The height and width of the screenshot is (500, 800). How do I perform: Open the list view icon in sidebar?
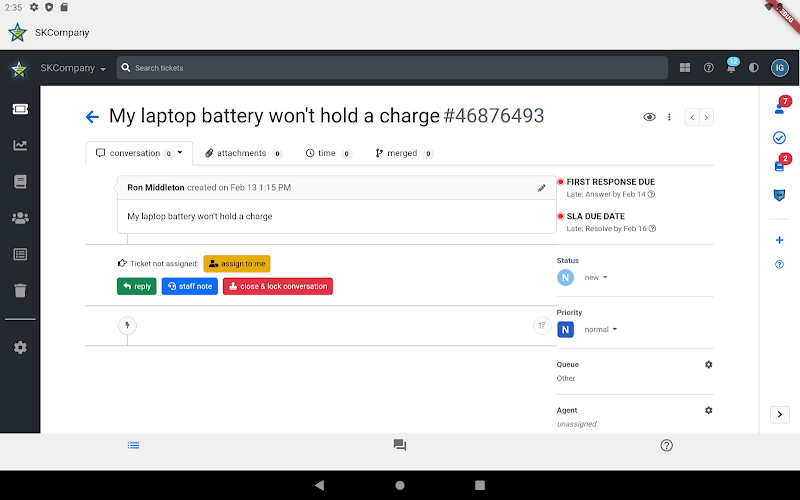pos(20,254)
